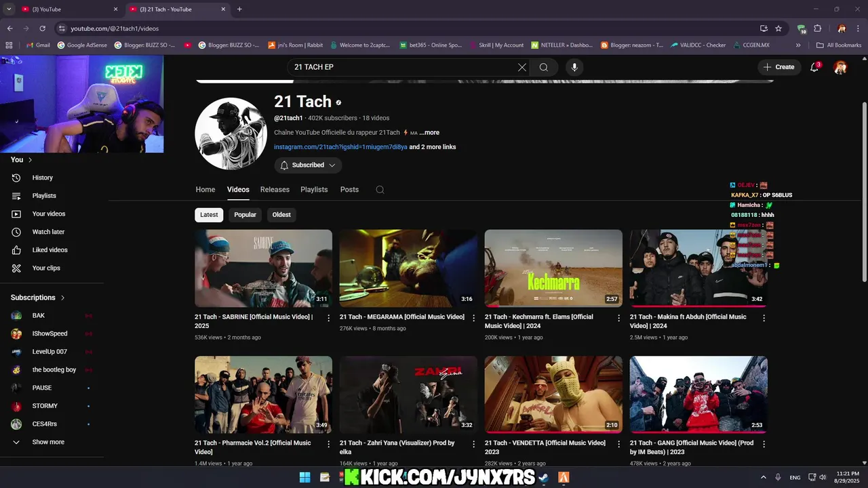This screenshot has width=868, height=488.
Task: Switch to channel Posts tab
Action: pos(349,190)
